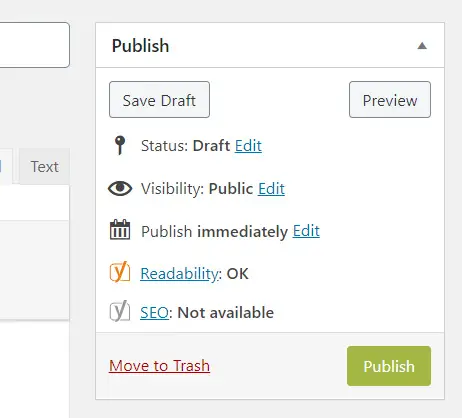Click the orange Yoast readability icon
The image size is (462, 418).
click(120, 272)
